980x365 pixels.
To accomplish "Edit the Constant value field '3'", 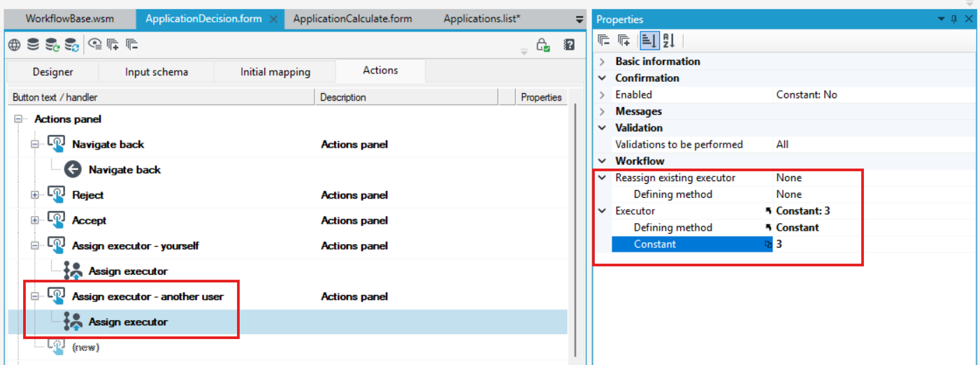I will (x=874, y=244).
